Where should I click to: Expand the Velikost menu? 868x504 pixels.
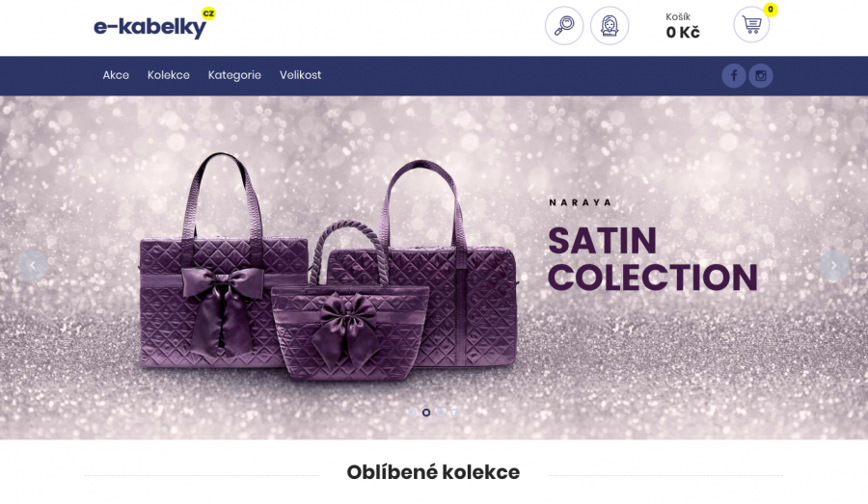300,75
